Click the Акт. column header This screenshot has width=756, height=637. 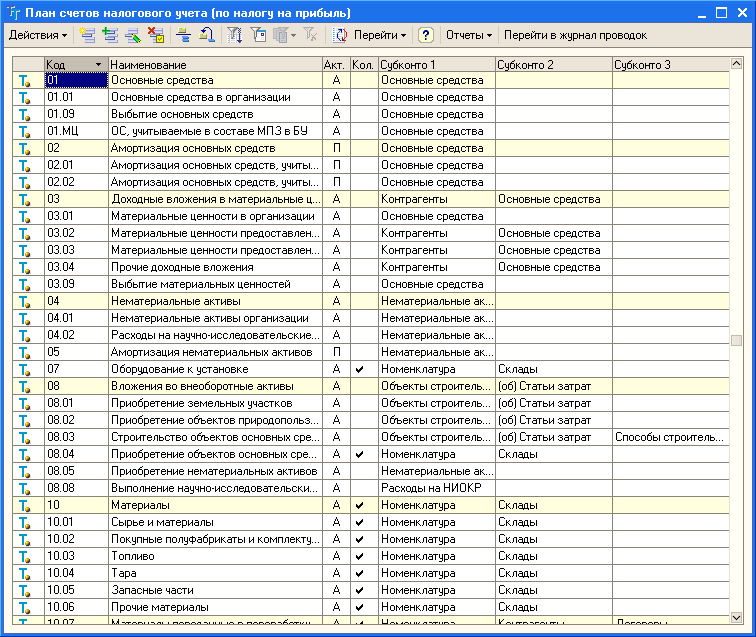pos(336,64)
